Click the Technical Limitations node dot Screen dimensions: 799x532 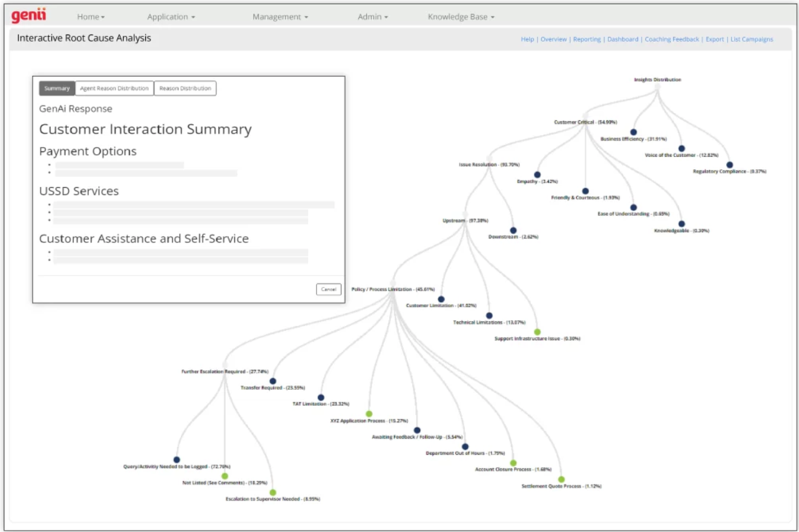tap(489, 315)
